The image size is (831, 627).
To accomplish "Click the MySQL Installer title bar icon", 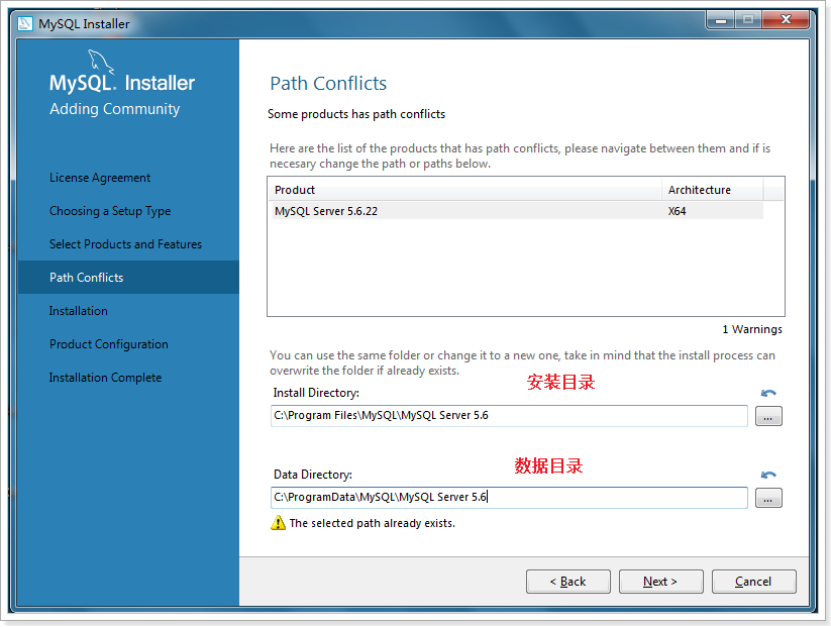I will tap(25, 23).
